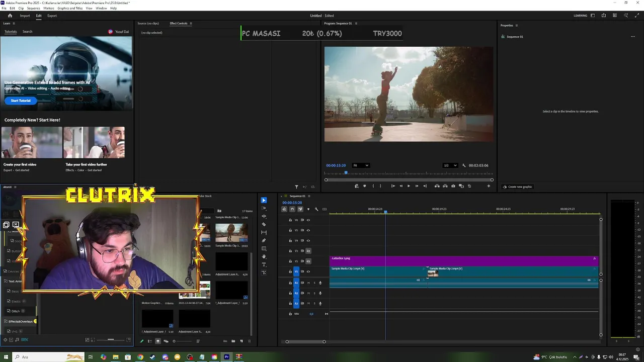Switch to the Export workspace tab
This screenshot has height=362, width=644.
coord(52,16)
